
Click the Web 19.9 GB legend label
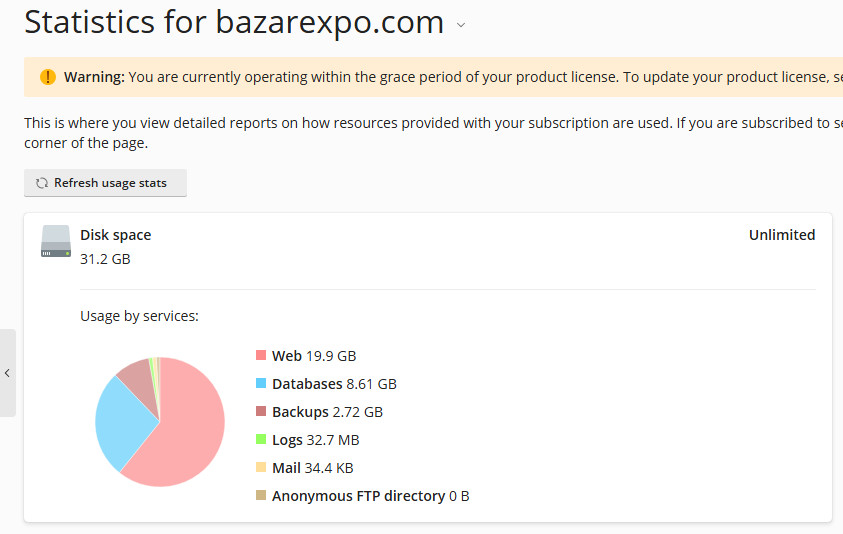coord(313,356)
